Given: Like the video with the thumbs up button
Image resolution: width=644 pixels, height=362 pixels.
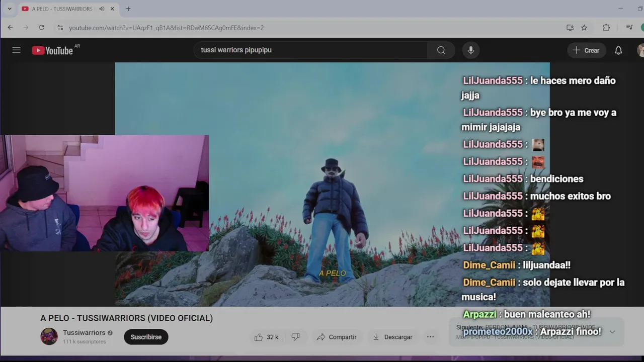Looking at the screenshot, I should point(267,337).
